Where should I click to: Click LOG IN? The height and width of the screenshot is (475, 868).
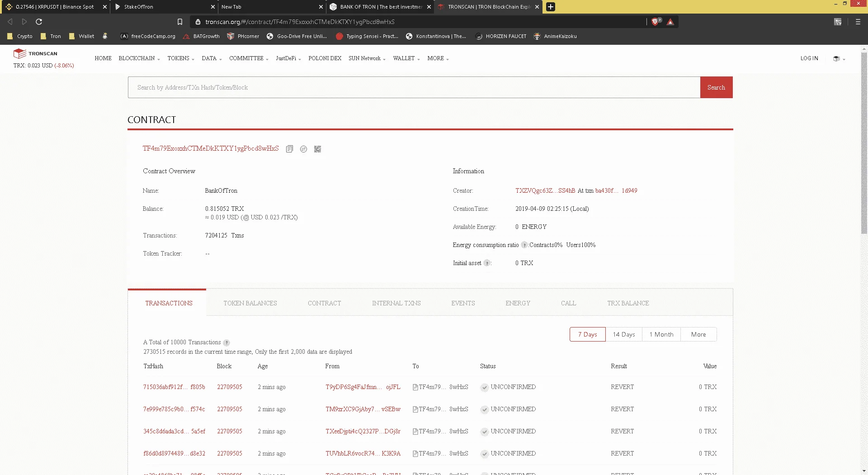point(809,58)
